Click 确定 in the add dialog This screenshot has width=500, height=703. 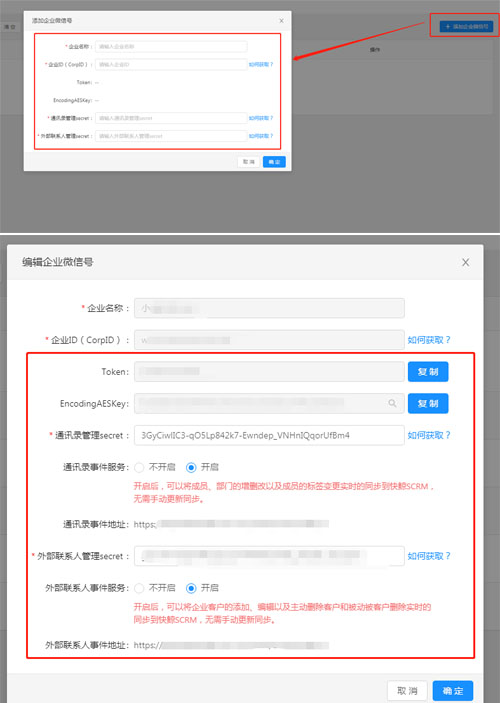[274, 162]
